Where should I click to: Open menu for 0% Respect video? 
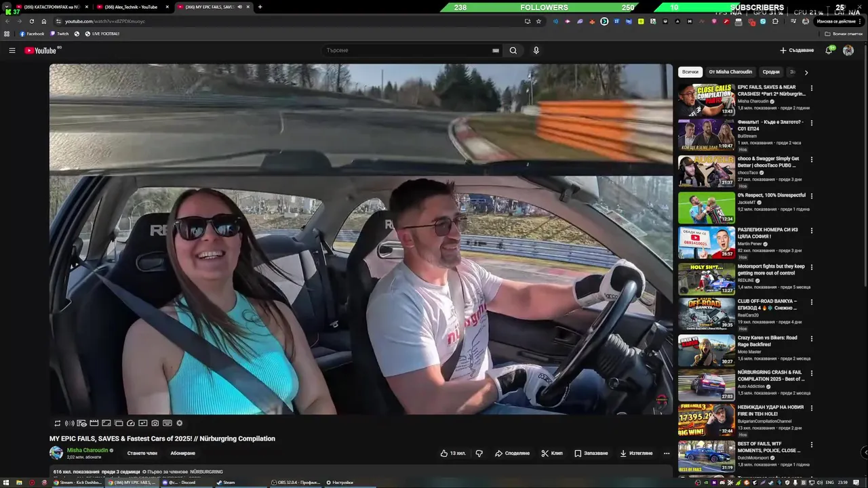click(x=811, y=196)
